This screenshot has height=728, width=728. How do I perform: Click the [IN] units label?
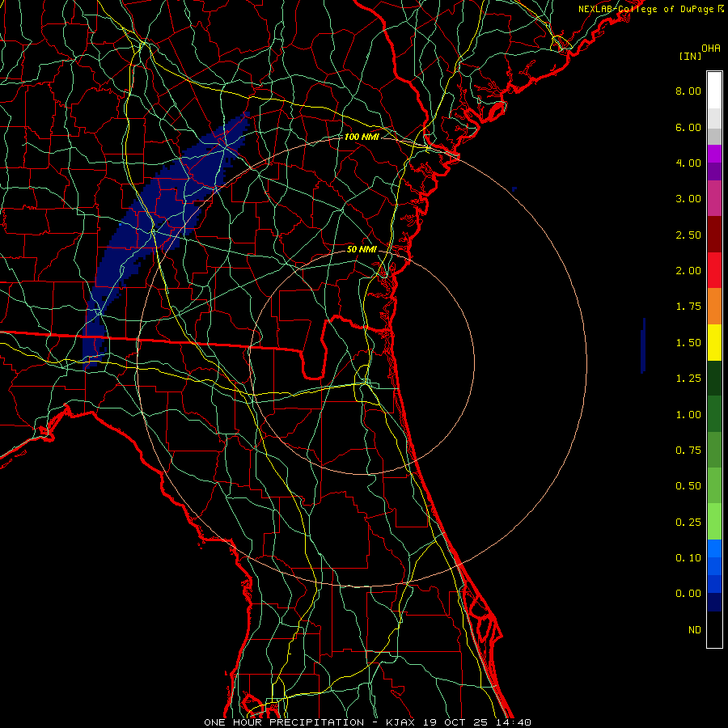click(690, 56)
